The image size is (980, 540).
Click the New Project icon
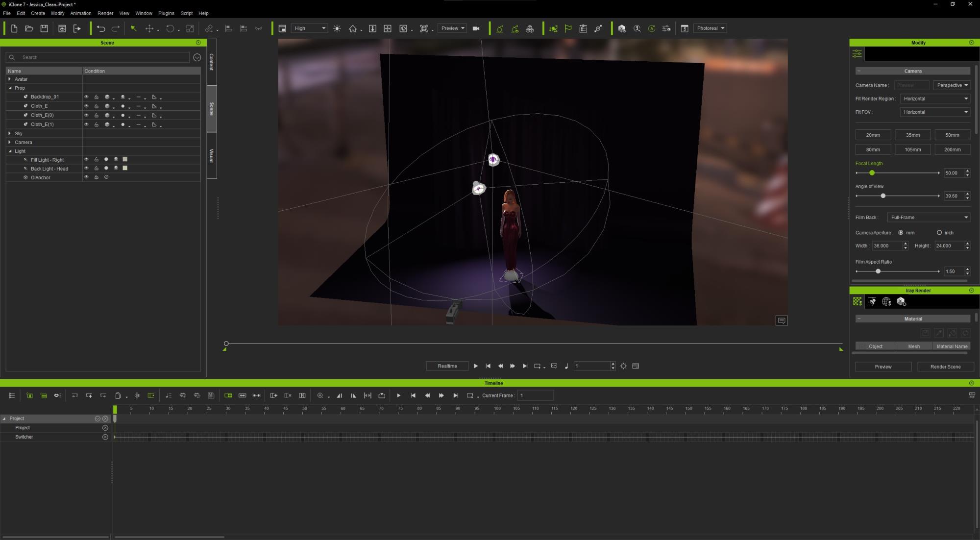(14, 28)
